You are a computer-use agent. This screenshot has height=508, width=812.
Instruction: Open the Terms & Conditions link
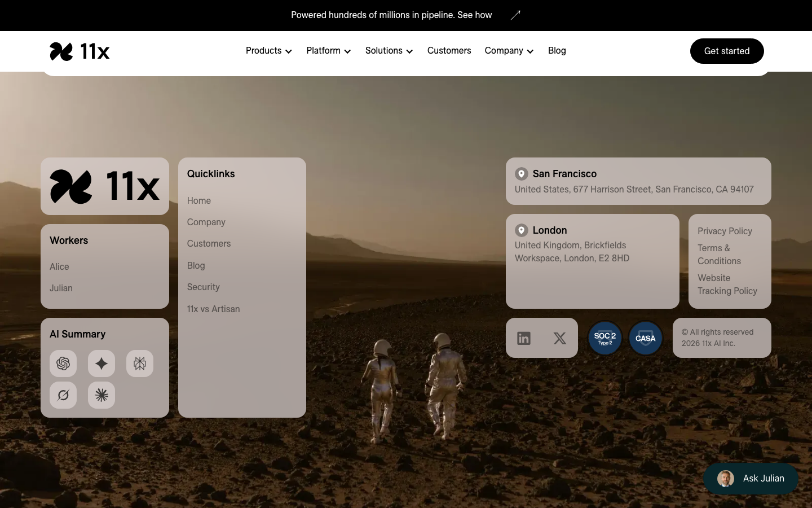click(x=720, y=255)
